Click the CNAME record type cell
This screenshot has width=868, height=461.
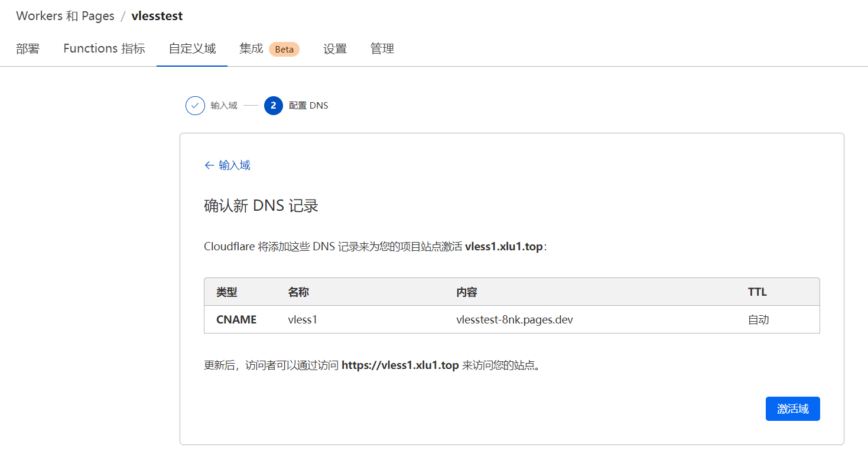point(236,320)
